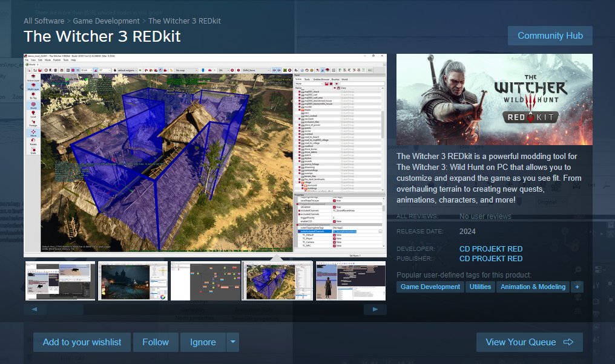Open default.redgame dropdown in REDkit toolbar
Screen dimensions: 615x364
pos(127,70)
